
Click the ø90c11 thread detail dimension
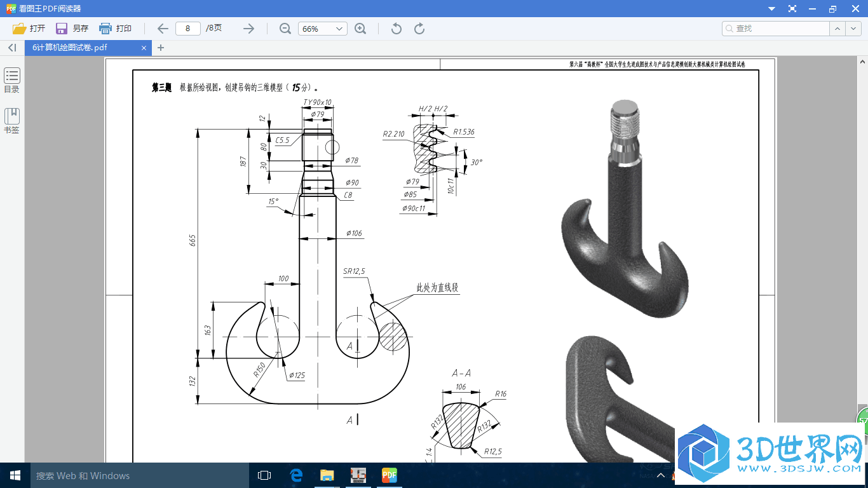coord(414,208)
